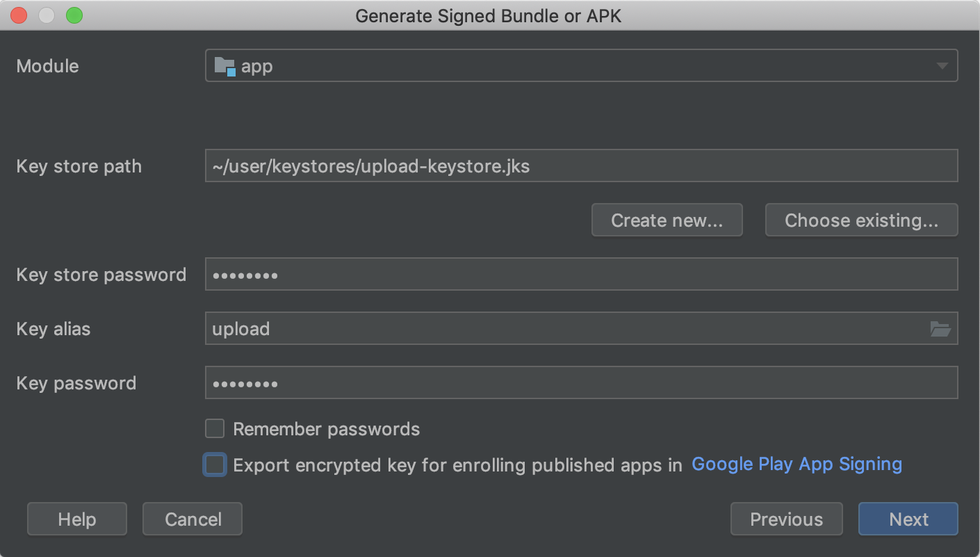The height and width of the screenshot is (557, 980).
Task: Click the yellow minimize window button
Action: tap(46, 15)
